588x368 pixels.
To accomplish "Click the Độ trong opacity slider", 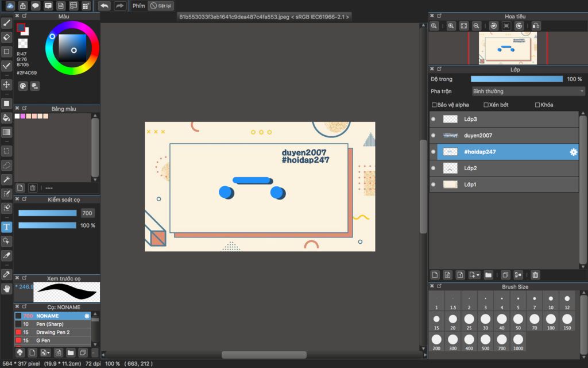I will [x=517, y=79].
